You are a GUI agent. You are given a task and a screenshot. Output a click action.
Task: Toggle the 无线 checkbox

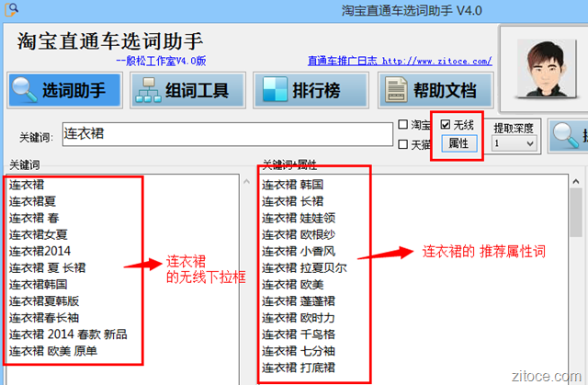tap(446, 124)
